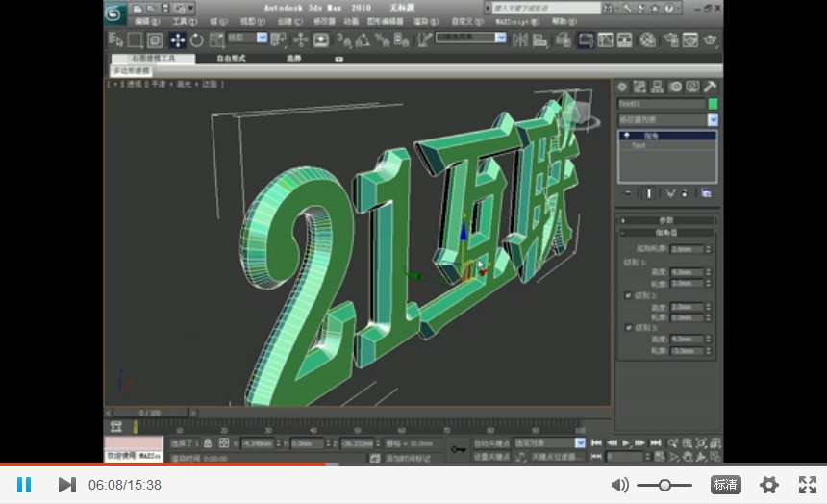Screen dimensions: 827x504
Task: Switch to 自由形式 ribbon tab
Action: [231, 58]
